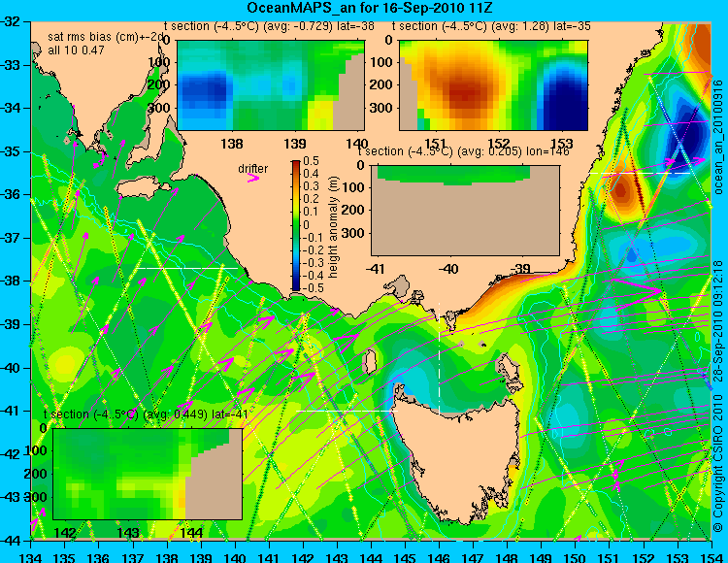Click the white section line west of Tasmania
The width and height of the screenshot is (728, 563).
tap(347, 411)
